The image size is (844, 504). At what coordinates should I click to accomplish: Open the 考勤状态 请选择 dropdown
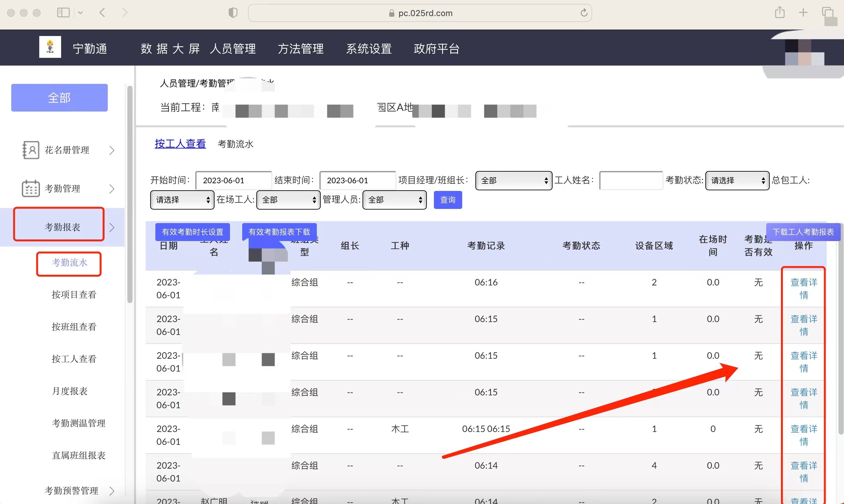(737, 181)
